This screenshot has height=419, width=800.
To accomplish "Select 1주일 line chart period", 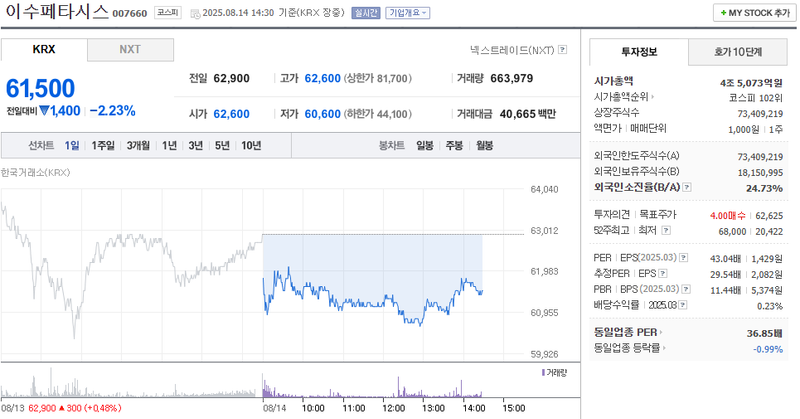I will 103,146.
